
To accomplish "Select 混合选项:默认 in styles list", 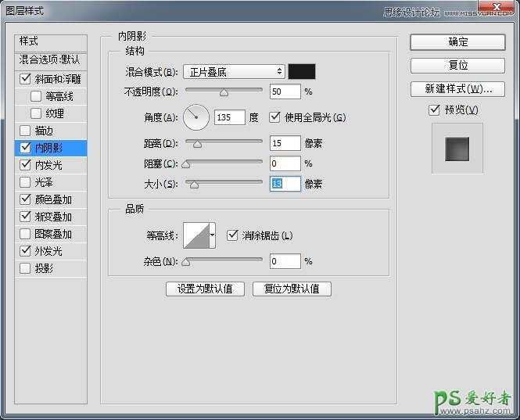I will (51, 59).
